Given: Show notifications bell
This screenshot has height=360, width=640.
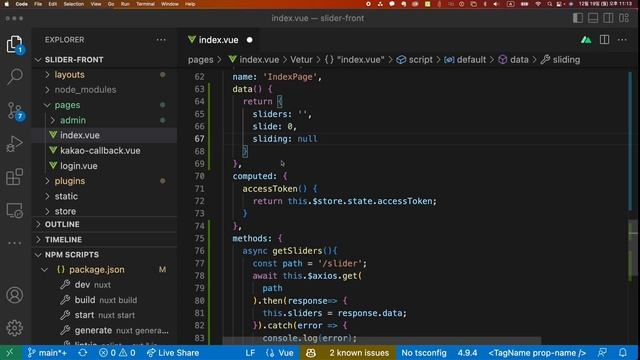Looking at the screenshot, I should click(622, 353).
